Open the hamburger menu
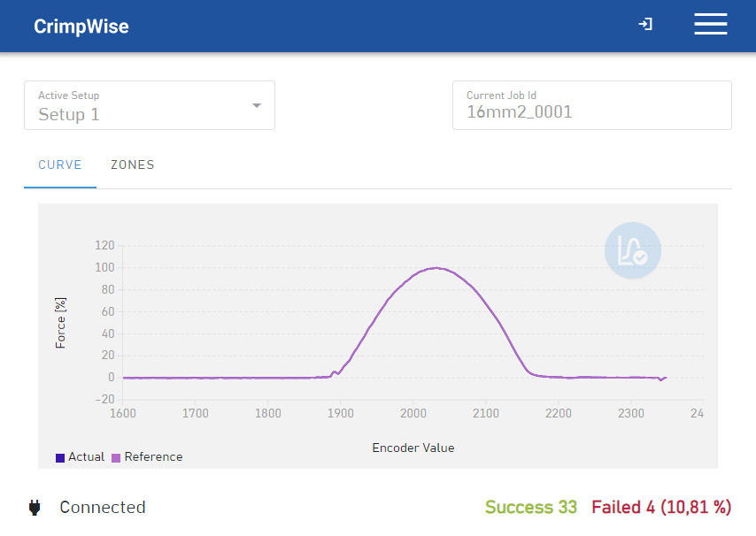756x536 pixels. 710,25
